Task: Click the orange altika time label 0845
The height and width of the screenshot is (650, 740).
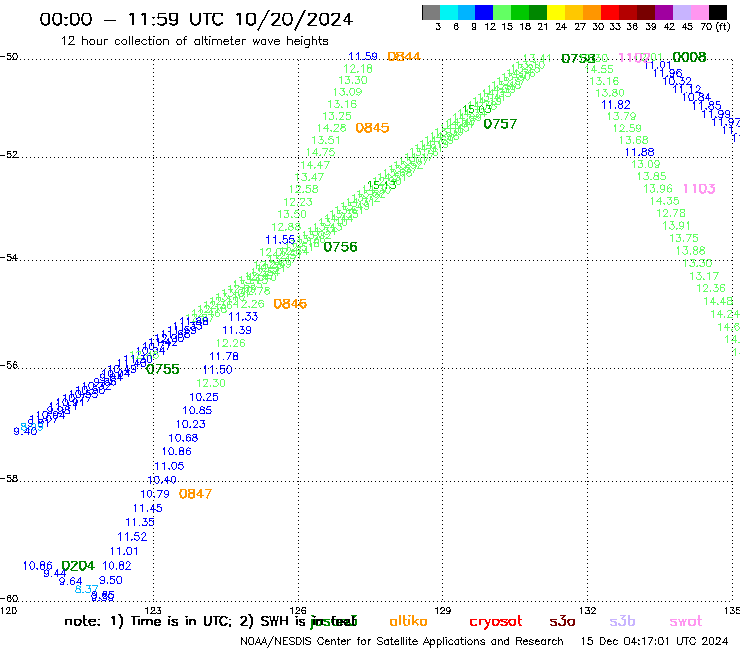Action: point(372,128)
